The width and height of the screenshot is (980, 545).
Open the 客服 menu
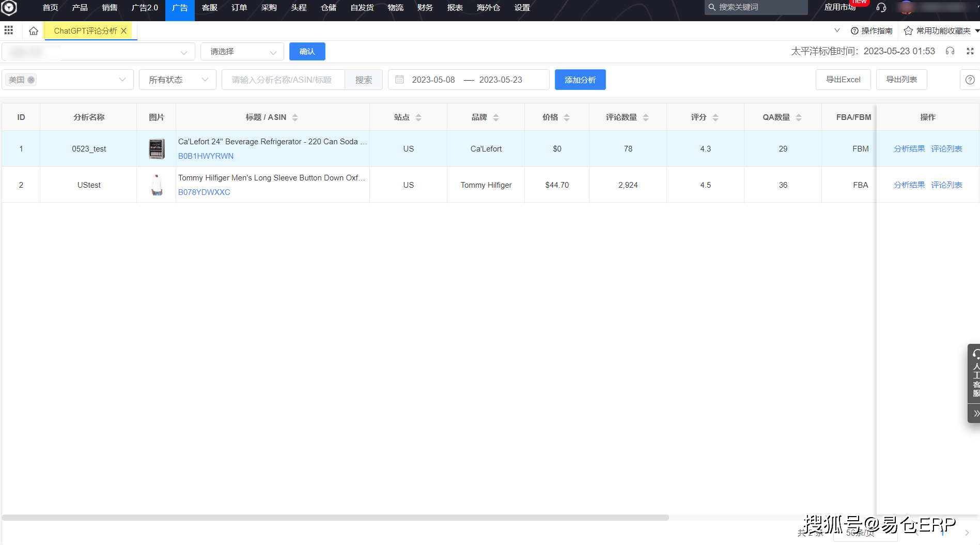(x=209, y=8)
